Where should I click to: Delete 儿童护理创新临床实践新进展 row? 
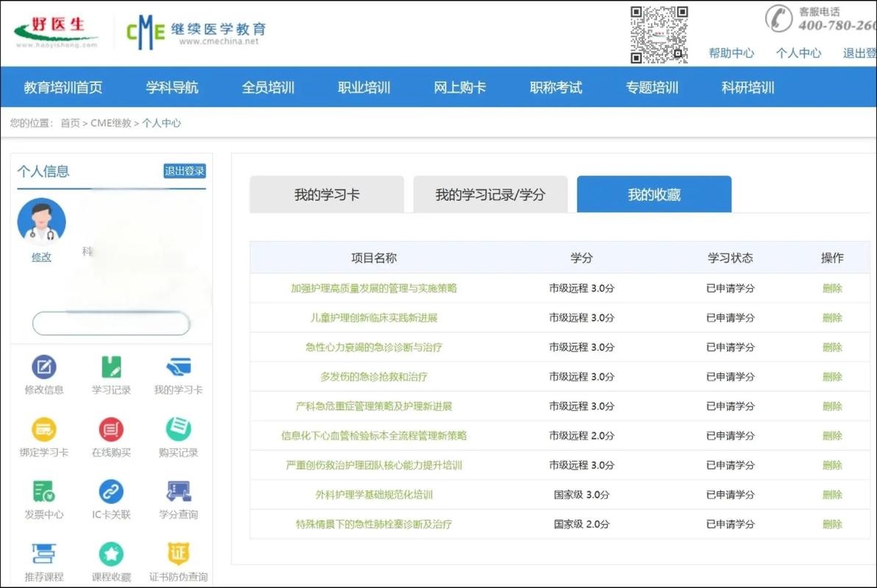tap(832, 318)
